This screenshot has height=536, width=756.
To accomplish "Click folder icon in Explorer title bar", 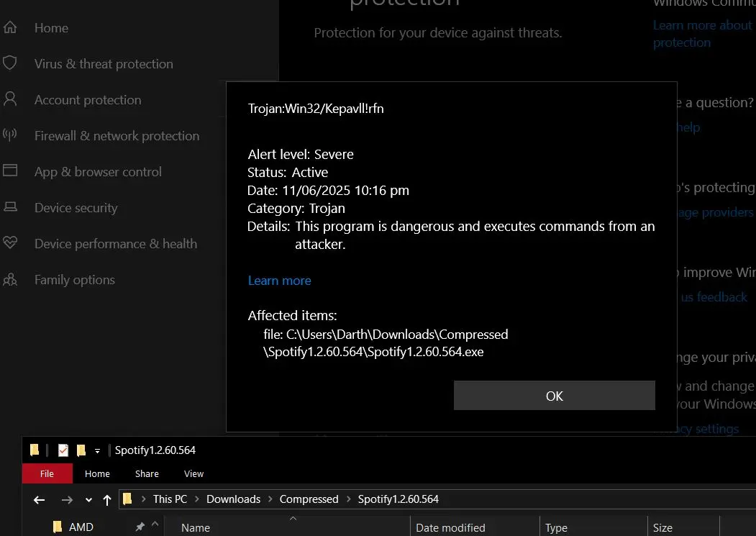I will coord(35,450).
